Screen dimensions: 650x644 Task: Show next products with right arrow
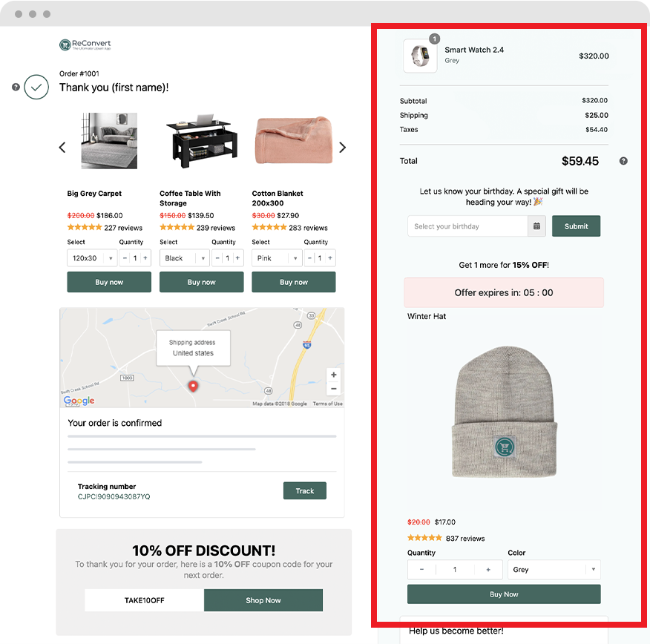[342, 148]
